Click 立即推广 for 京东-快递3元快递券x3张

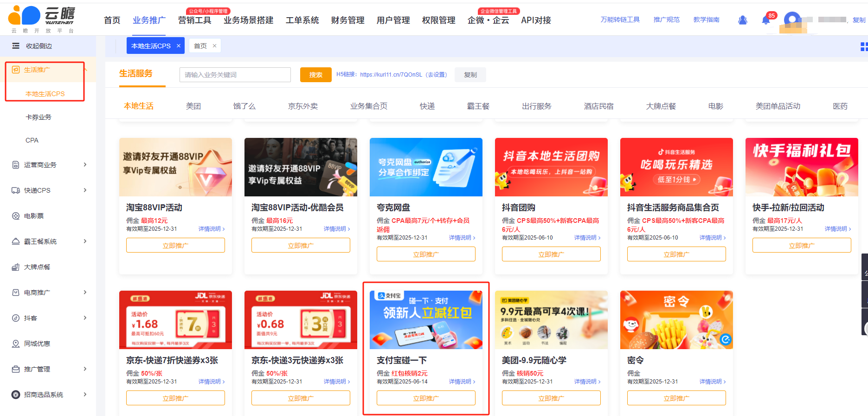(x=301, y=398)
